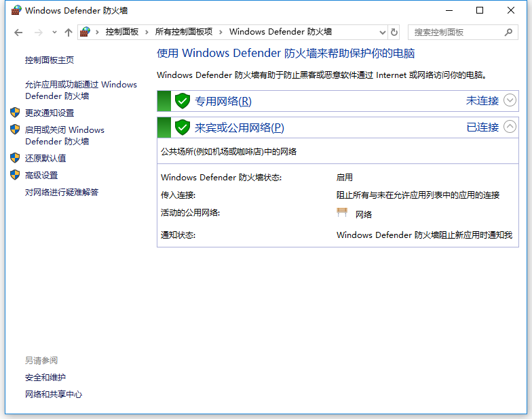Screen dimensions: 532x419
Task: Click the search magnifier icon
Action: (508, 33)
